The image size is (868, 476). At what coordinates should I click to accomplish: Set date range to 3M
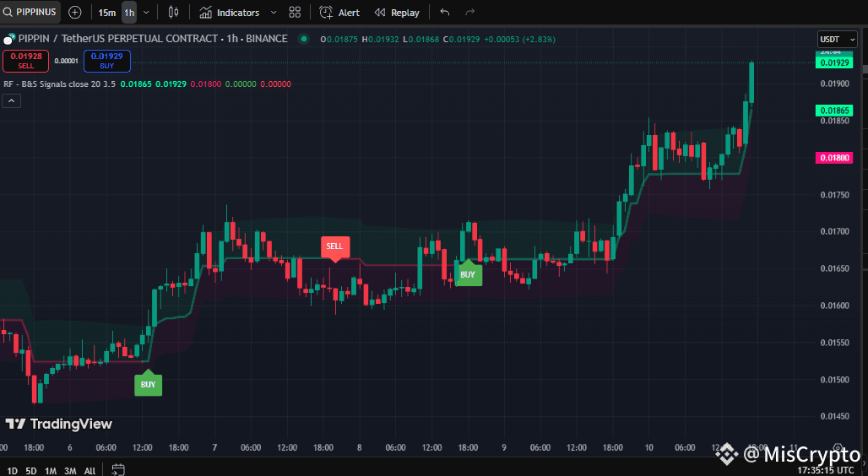click(x=70, y=470)
